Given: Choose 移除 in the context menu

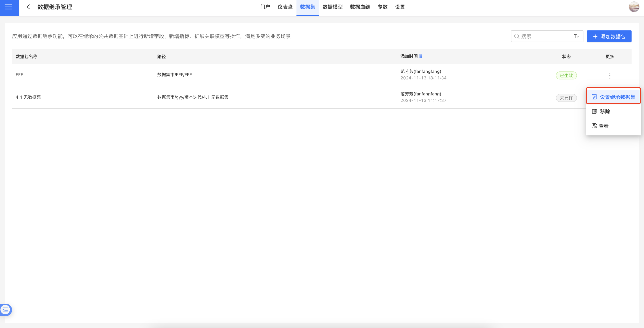Looking at the screenshot, I should point(605,112).
